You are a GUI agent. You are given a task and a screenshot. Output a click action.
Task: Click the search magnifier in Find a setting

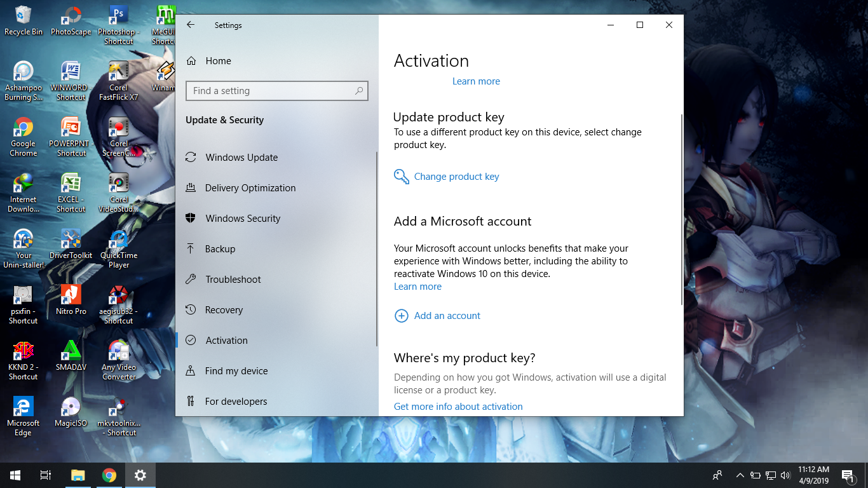click(359, 91)
